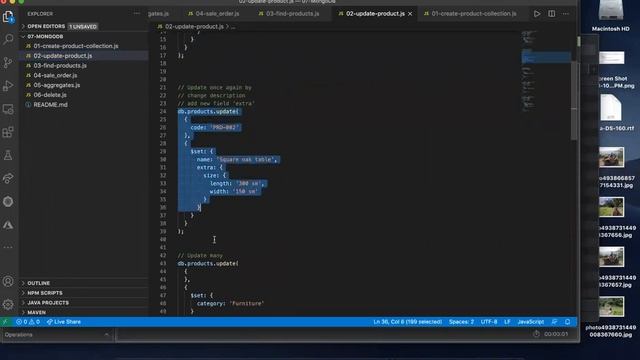Open the Extensions view
The width and height of the screenshot is (640, 360).
point(8,132)
